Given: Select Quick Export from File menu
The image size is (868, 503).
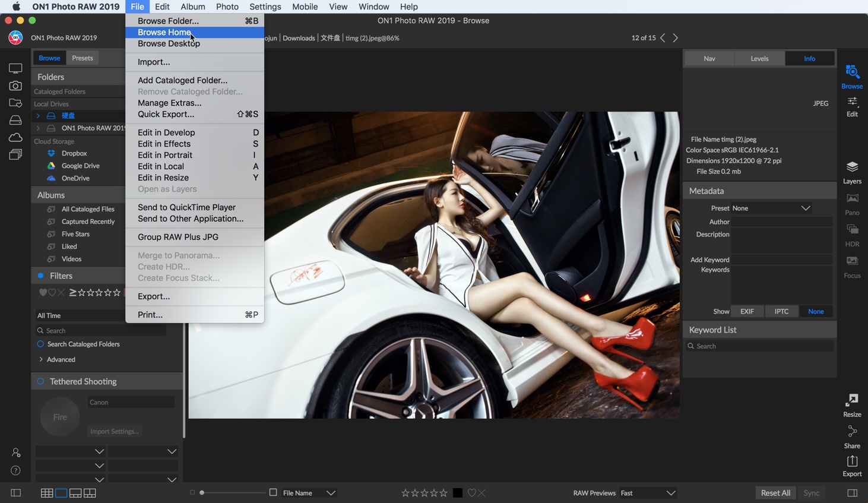Looking at the screenshot, I should (195, 114).
